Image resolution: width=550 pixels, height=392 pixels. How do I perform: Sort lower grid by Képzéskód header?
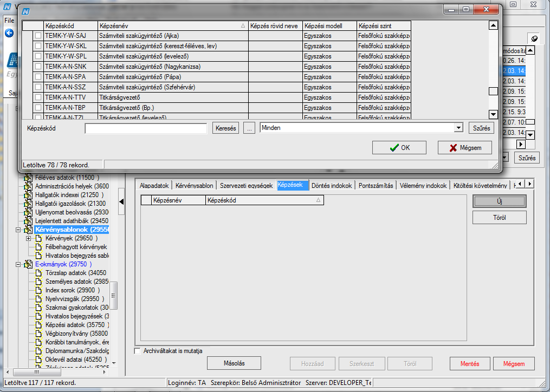point(264,200)
